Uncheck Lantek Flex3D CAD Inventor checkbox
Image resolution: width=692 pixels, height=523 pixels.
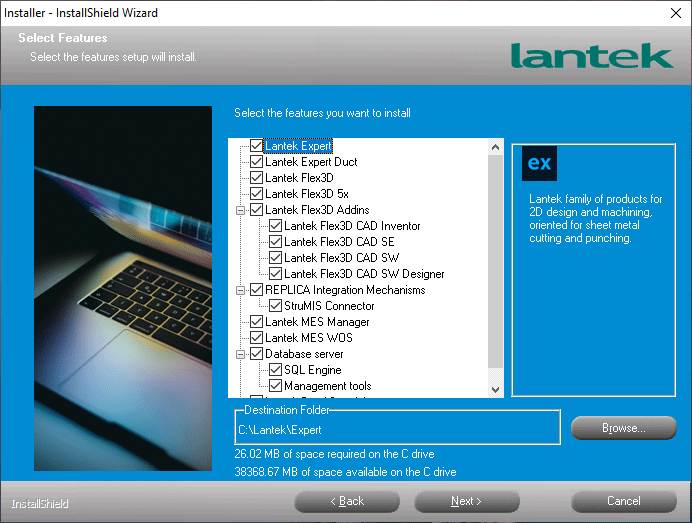pyautogui.click(x=275, y=226)
